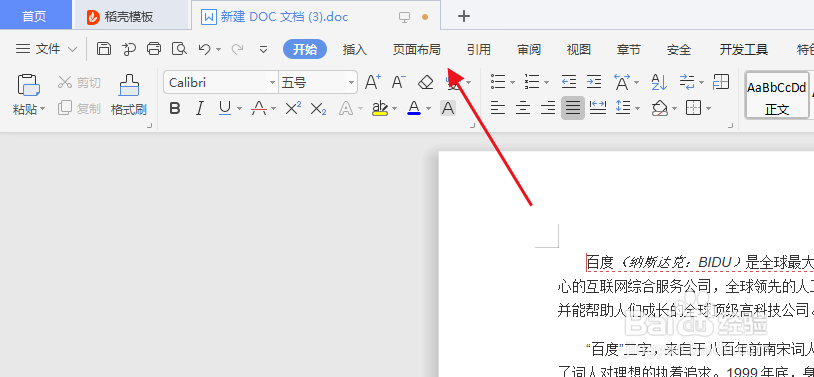Apply strikethrough to text

pos(259,108)
